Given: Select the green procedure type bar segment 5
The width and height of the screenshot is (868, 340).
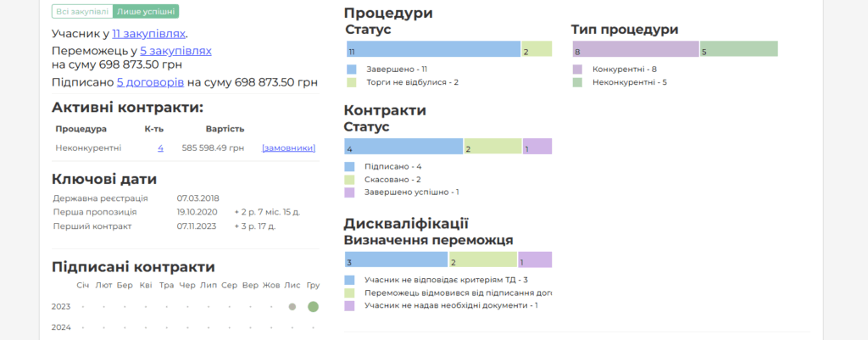Looking at the screenshot, I should (738, 49).
